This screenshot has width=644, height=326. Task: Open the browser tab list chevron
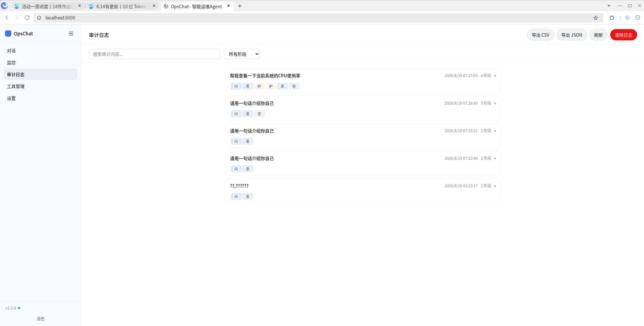[609, 6]
